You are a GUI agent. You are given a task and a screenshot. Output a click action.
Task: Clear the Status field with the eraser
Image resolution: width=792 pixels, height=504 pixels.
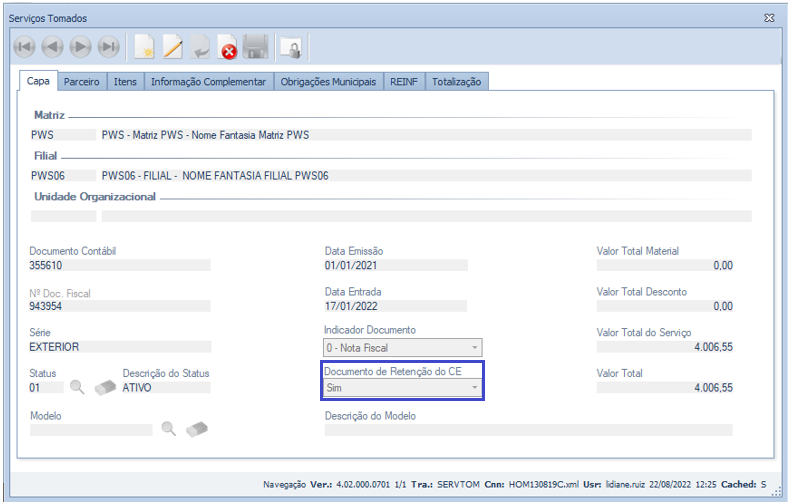click(x=105, y=388)
